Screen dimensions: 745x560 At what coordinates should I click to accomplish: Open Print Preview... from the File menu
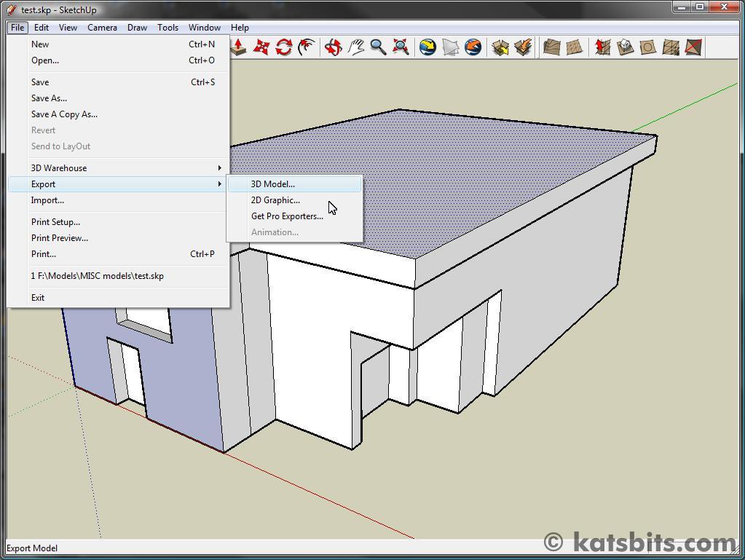coord(118,238)
